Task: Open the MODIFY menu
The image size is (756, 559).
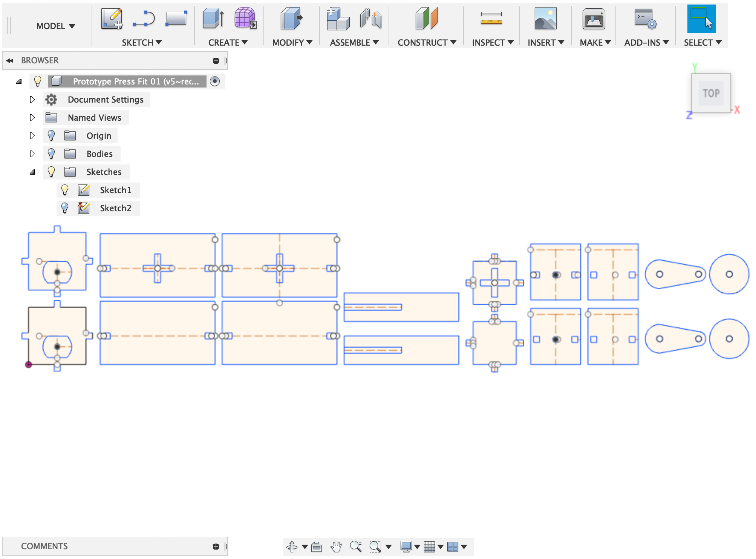Action: coord(292,43)
